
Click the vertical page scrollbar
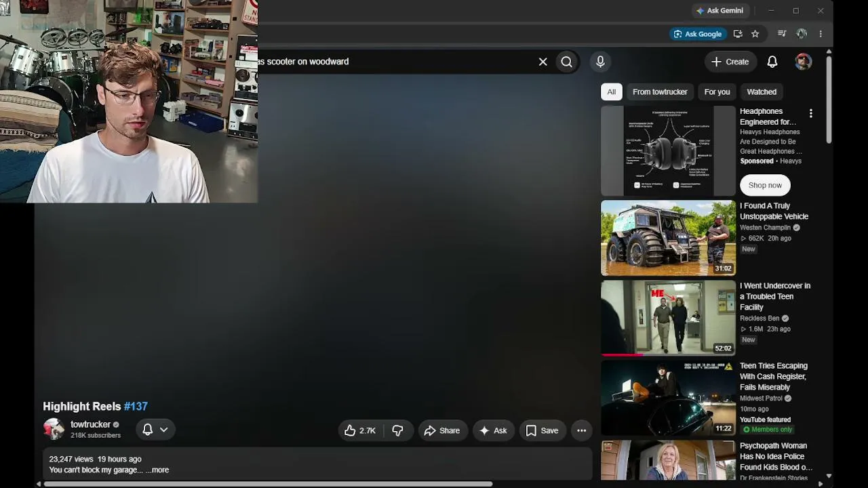tap(829, 99)
